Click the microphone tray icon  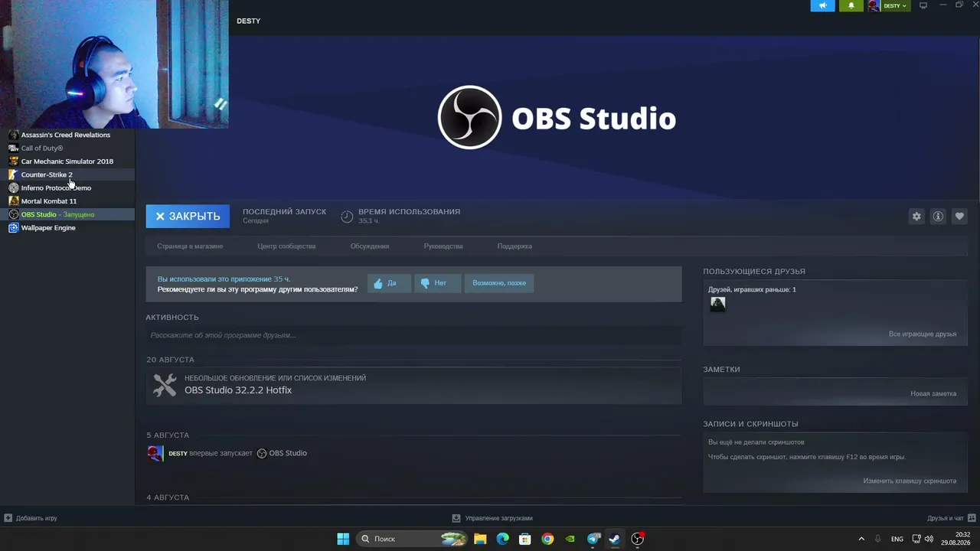pyautogui.click(x=878, y=539)
